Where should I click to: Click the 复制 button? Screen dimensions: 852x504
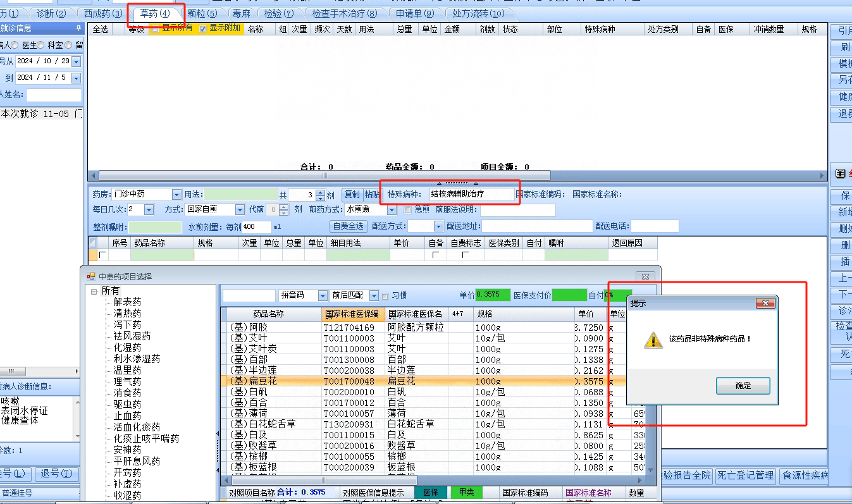[x=352, y=195]
